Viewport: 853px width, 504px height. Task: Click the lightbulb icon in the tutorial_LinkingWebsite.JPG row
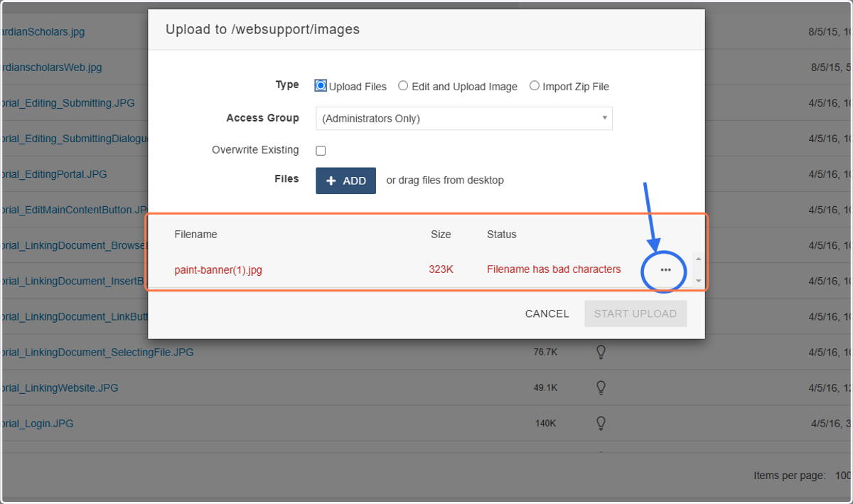[601, 387]
